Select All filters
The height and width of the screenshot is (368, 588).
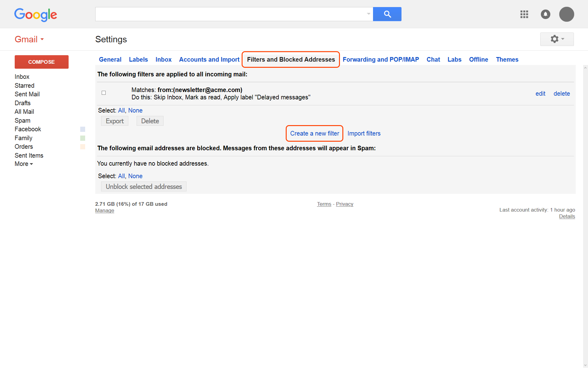121,110
